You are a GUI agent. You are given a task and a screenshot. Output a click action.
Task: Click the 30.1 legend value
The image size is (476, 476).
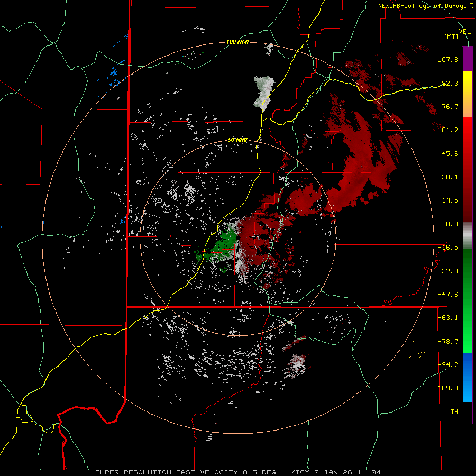(450, 177)
